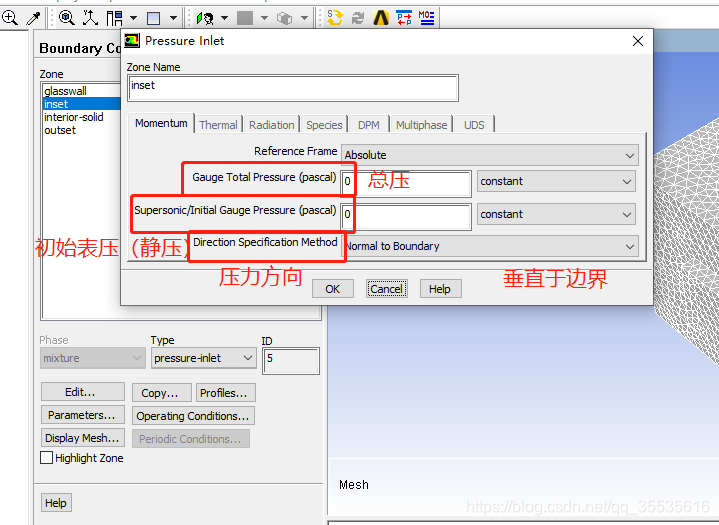Click the MO lines toolbar icon
Viewport: 719px width, 525px height.
[426, 18]
